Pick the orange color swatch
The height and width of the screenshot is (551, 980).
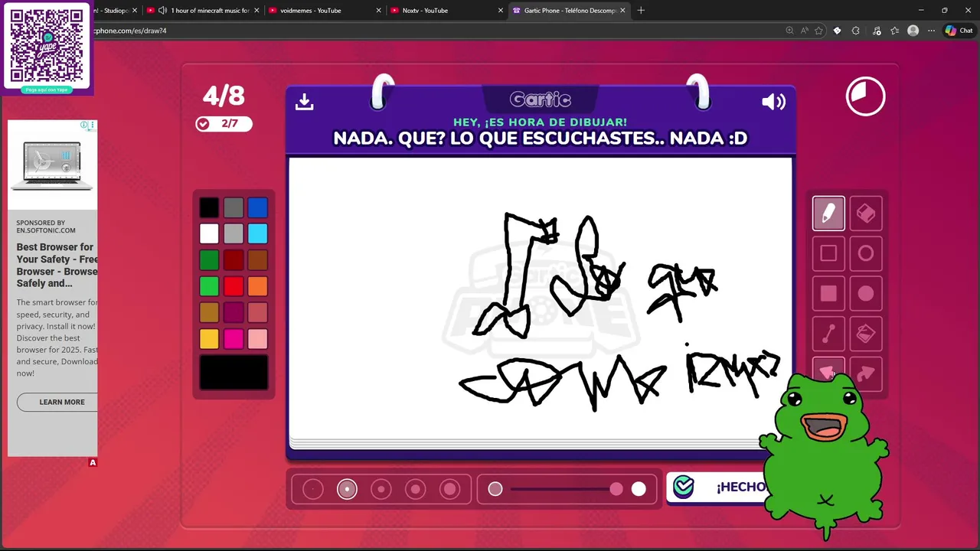258,286
